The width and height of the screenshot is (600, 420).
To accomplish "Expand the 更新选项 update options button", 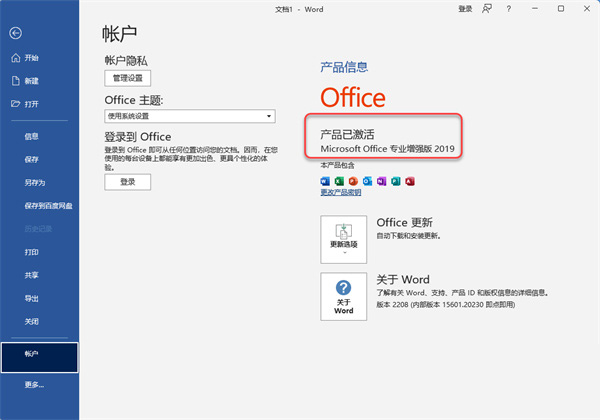I will point(344,238).
